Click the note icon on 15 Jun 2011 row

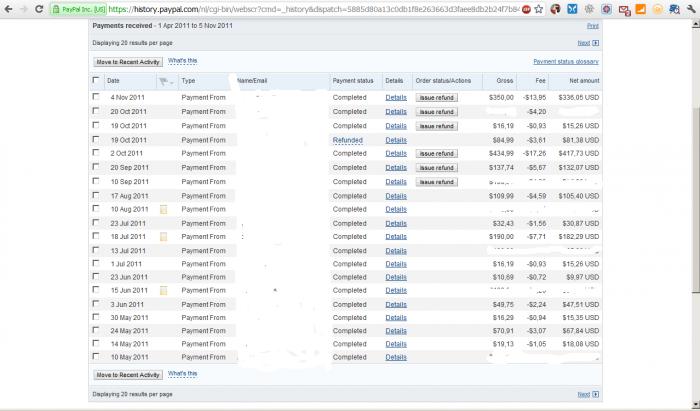[163, 290]
